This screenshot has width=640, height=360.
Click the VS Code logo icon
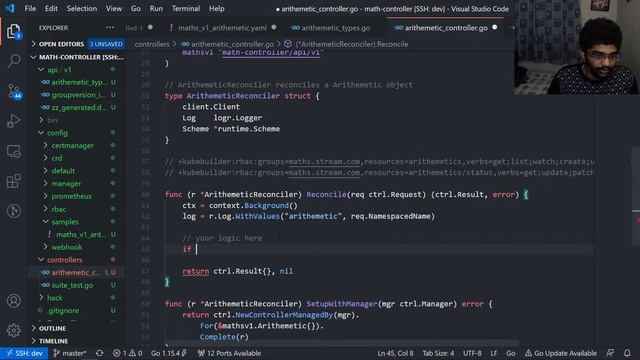coord(10,8)
